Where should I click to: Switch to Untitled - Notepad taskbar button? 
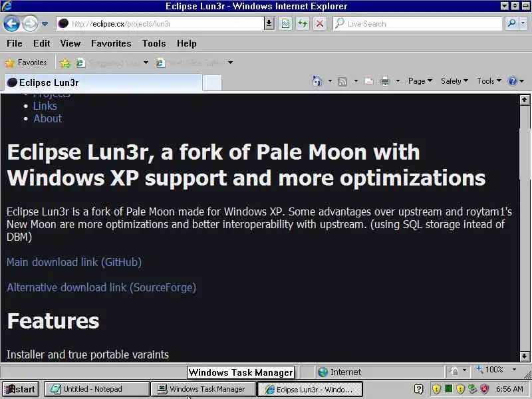coord(97,389)
